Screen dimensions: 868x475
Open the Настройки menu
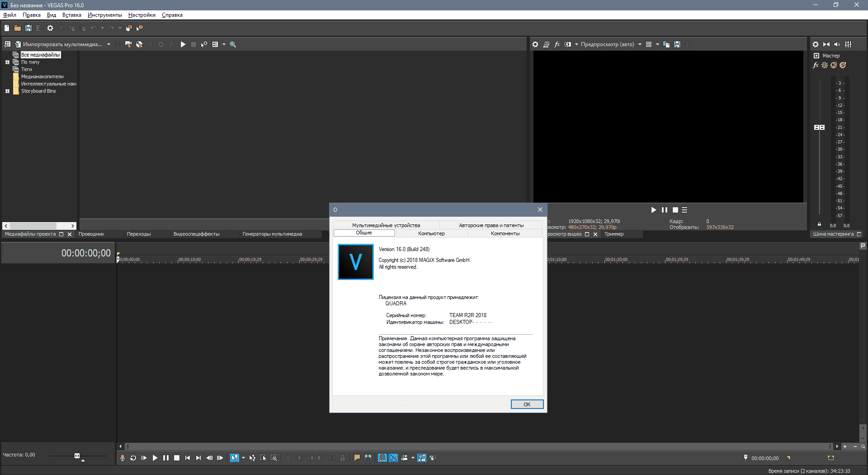pyautogui.click(x=142, y=15)
